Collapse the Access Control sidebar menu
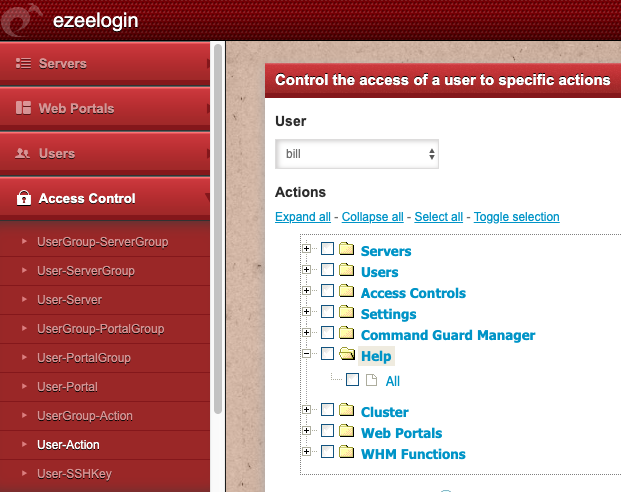 105,198
